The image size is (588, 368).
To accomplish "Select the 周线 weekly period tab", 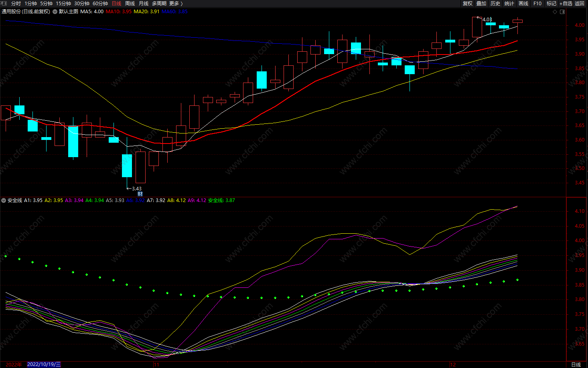I will point(130,4).
